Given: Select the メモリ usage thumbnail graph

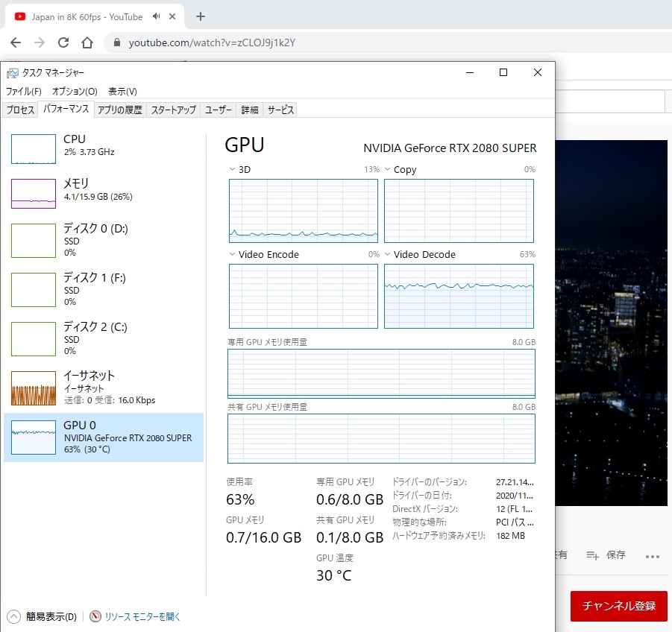Looking at the screenshot, I should [x=34, y=194].
